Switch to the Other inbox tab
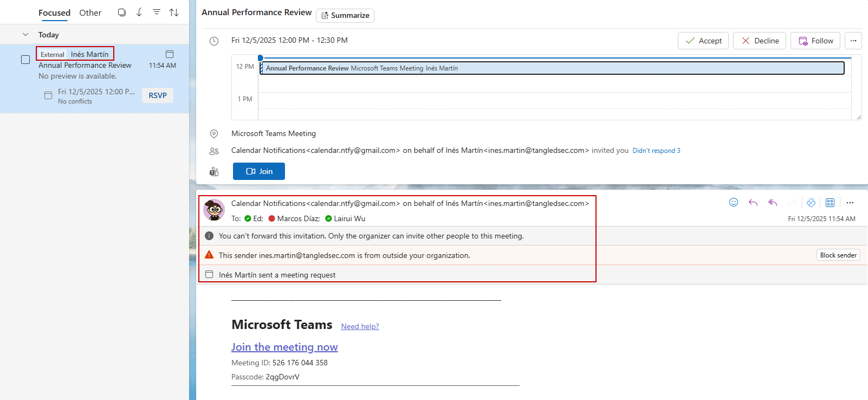This screenshot has width=868, height=400. click(90, 13)
